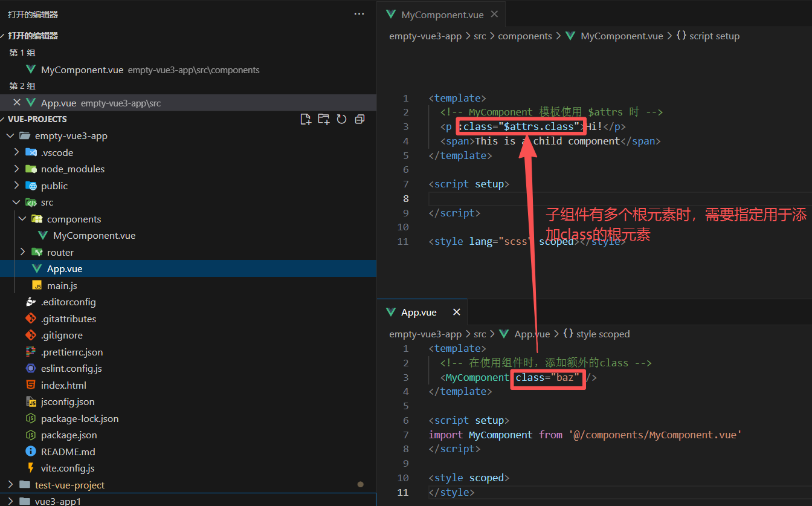Collapse the empty-vue3-app folder
This screenshot has width=812, height=506.
[10, 136]
